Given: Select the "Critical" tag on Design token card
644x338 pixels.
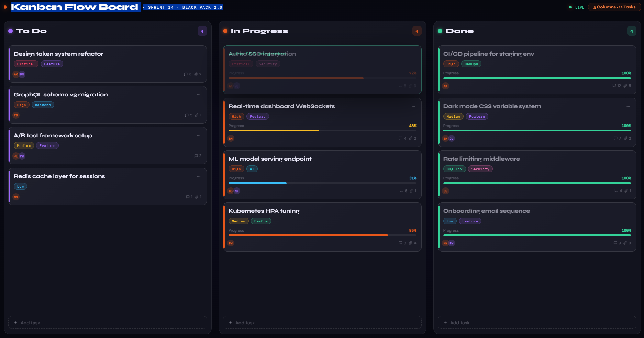Looking at the screenshot, I should (x=26, y=64).
